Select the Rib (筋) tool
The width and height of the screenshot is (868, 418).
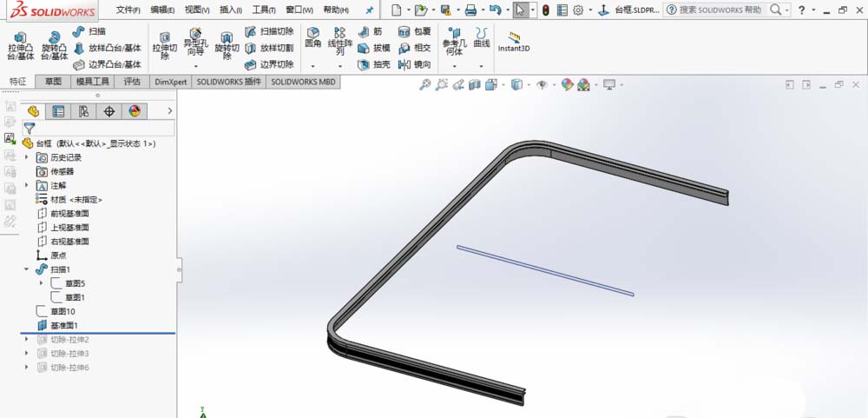370,31
